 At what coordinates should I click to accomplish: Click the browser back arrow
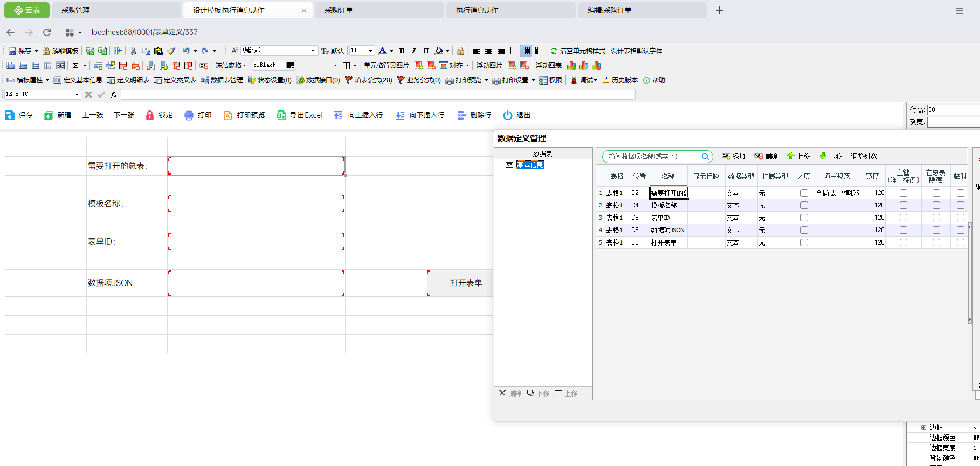11,32
